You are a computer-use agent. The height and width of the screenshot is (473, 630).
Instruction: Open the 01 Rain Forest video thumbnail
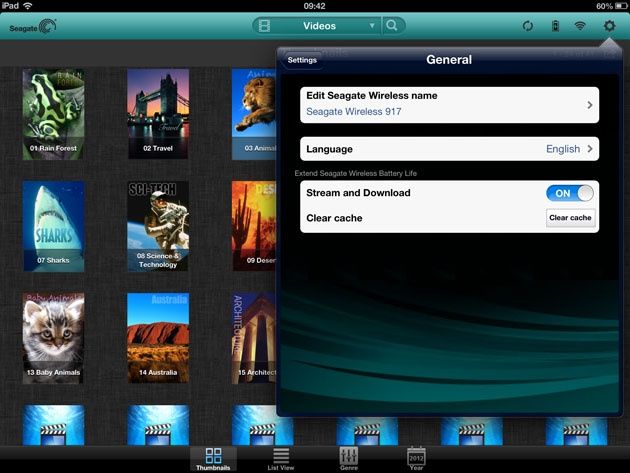click(x=53, y=114)
